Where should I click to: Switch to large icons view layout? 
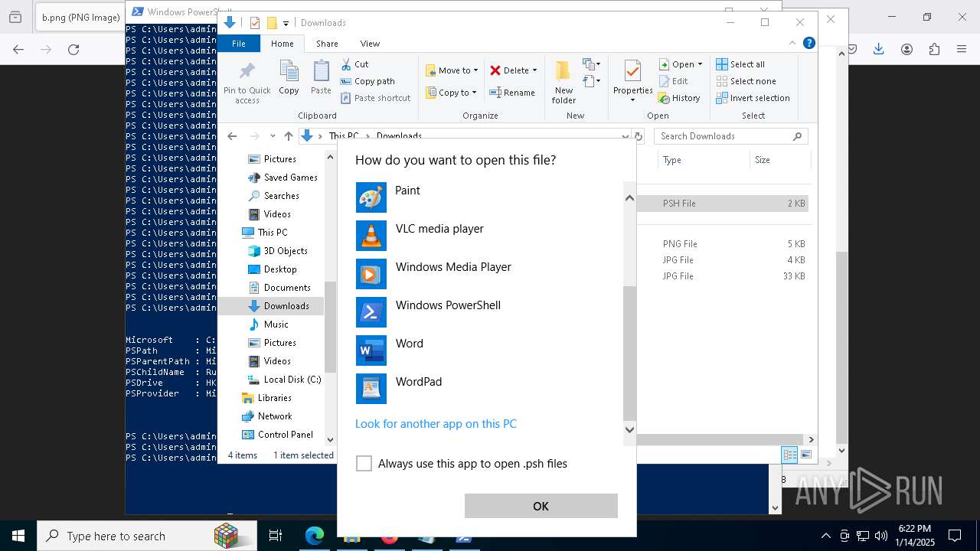805,455
